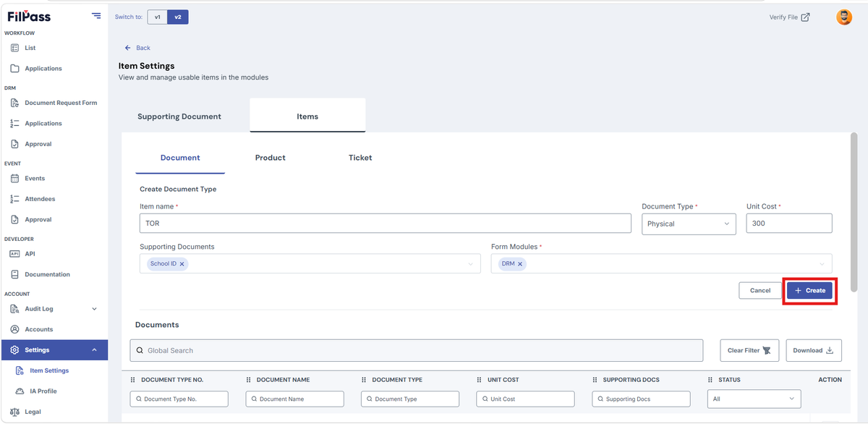This screenshot has width=868, height=424.
Task: Collapse the sidebar using the hamburger icon
Action: (x=96, y=16)
